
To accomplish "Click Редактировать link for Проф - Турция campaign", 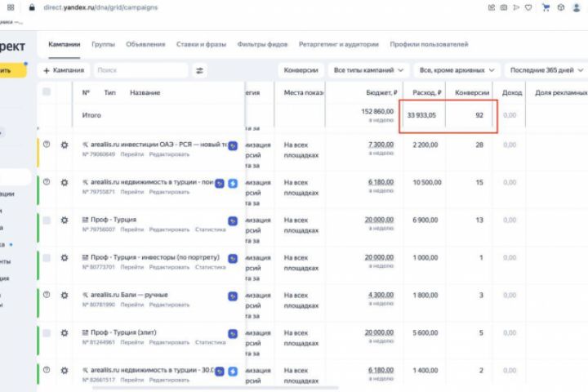I will [x=169, y=229].
